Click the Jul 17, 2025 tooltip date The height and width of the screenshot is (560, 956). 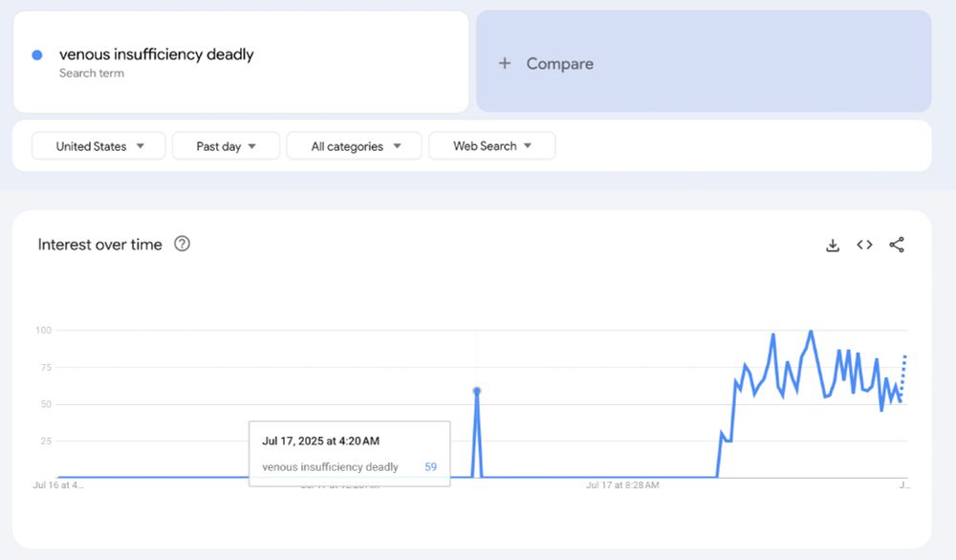pos(320,441)
